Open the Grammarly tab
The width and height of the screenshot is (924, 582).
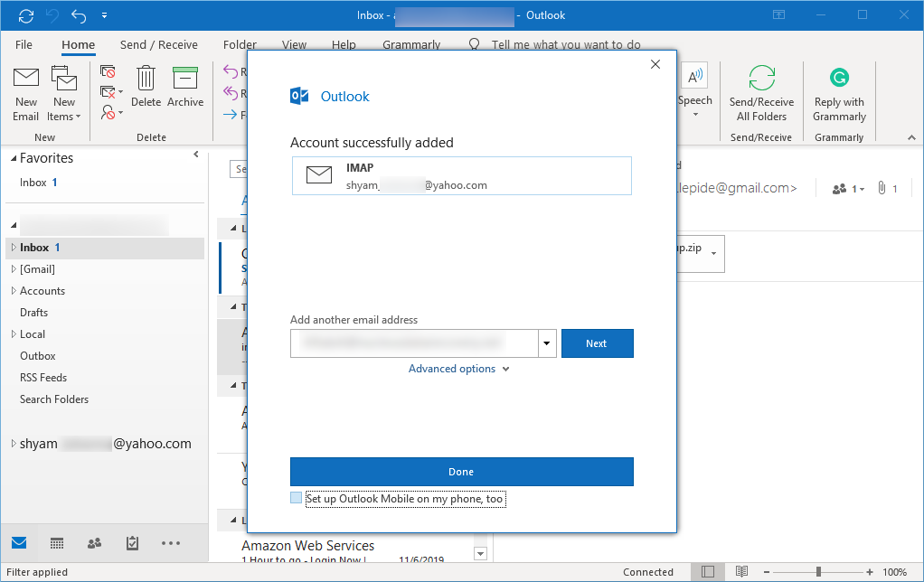(411, 45)
